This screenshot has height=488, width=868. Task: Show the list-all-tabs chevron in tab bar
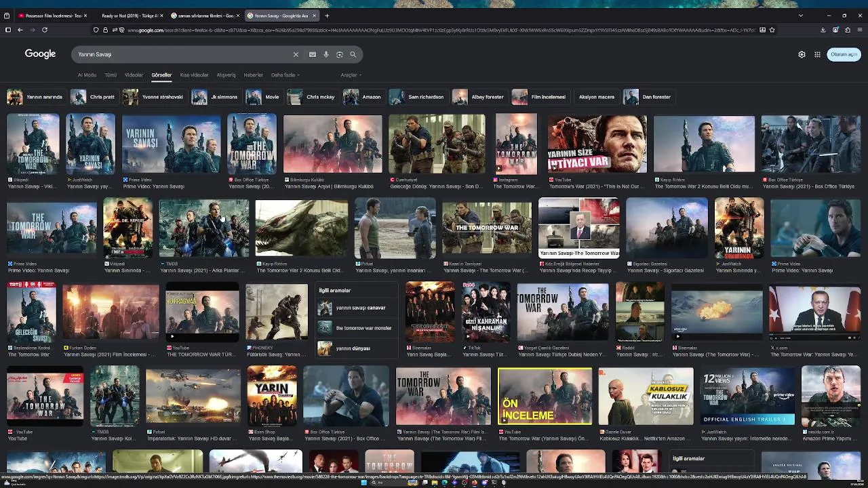[801, 16]
